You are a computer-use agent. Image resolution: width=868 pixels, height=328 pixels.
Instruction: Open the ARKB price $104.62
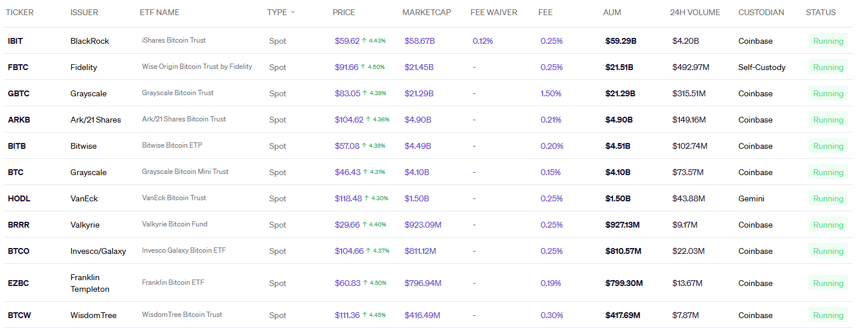pyautogui.click(x=349, y=120)
